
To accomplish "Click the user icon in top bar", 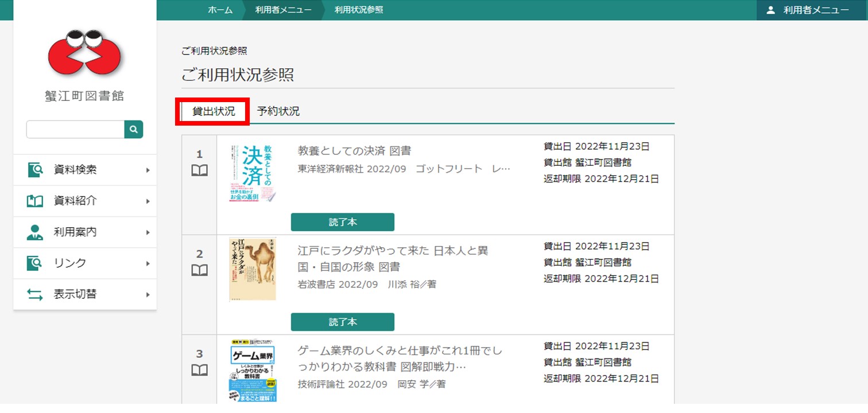I will click(x=770, y=10).
